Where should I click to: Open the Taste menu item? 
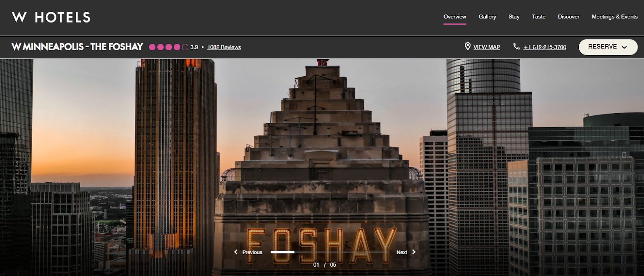pyautogui.click(x=539, y=17)
